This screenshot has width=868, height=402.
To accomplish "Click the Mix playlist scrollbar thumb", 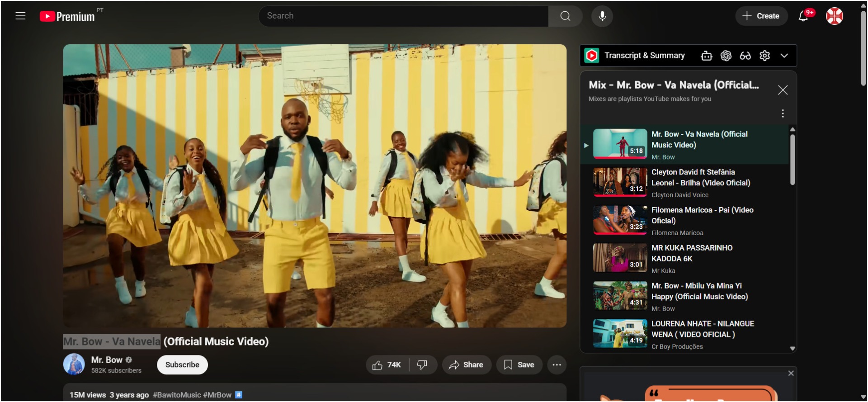I will click(792, 158).
